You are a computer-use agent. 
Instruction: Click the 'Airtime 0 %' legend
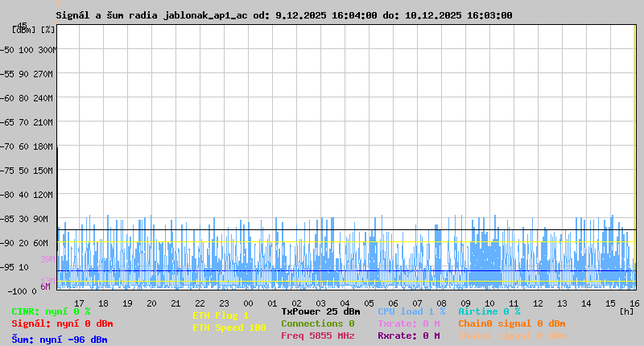tap(489, 311)
